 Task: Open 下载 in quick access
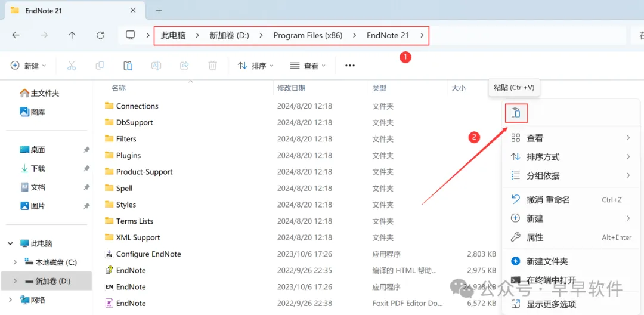tap(33, 168)
